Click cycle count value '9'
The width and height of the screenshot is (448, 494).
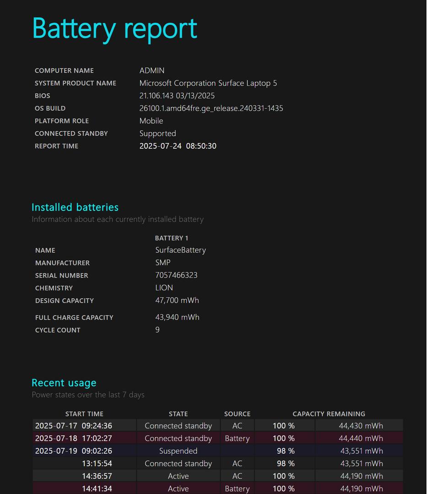(157, 329)
